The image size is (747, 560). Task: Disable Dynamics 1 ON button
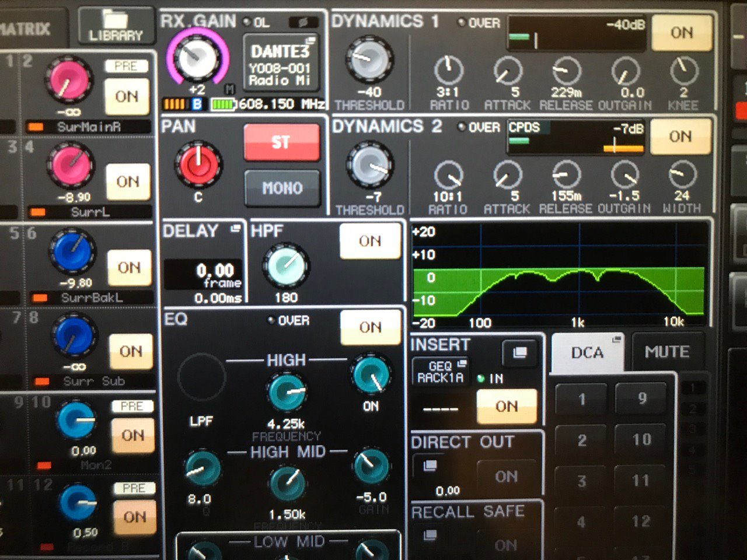(681, 33)
